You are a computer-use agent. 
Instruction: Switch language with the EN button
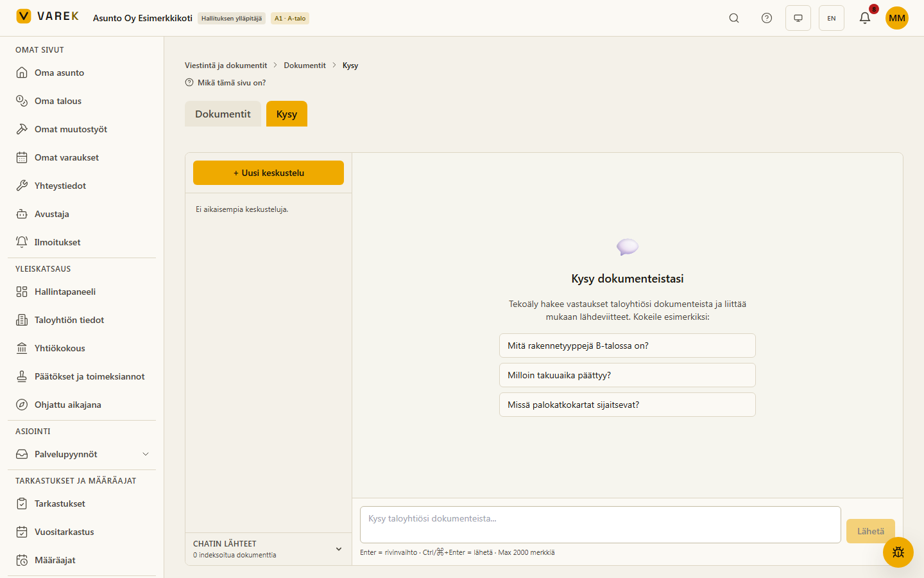(x=832, y=18)
